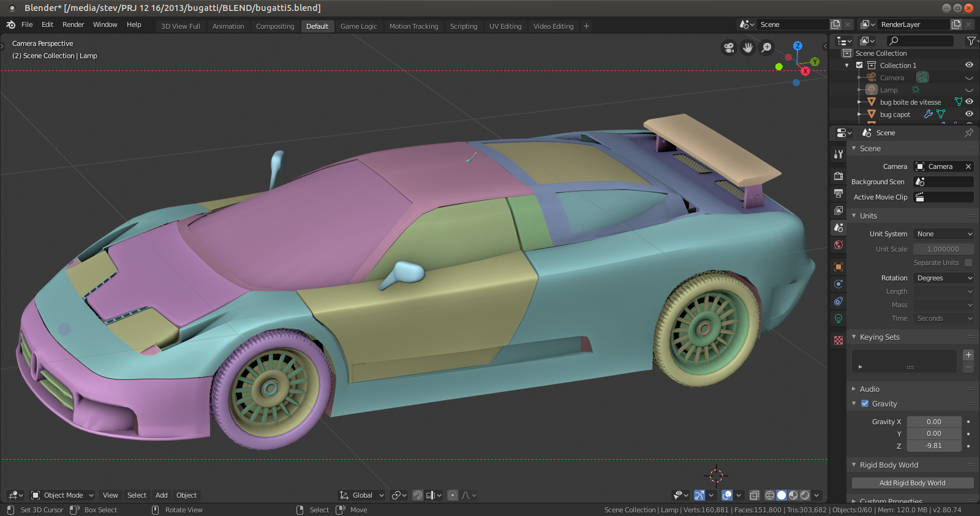Switch to LookDev viewport shading

[x=793, y=495]
